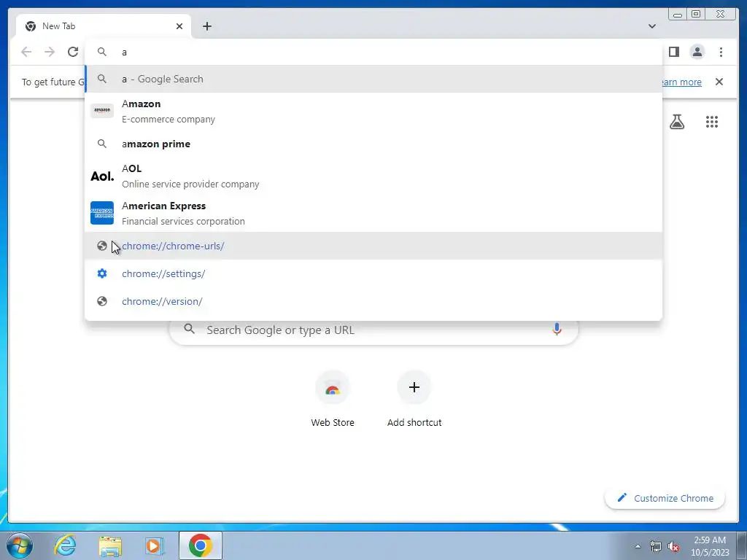Open Chrome three-dot menu

coord(721,52)
